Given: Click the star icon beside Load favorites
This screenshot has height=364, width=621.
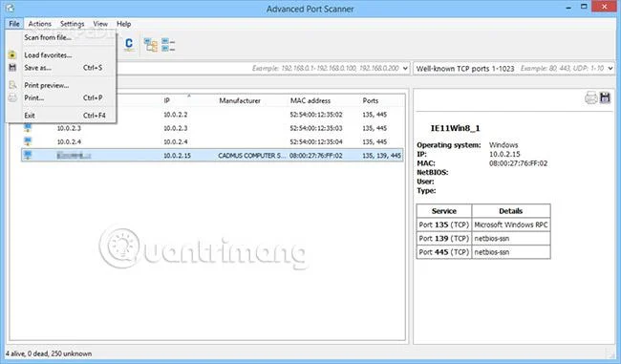Looking at the screenshot, I should tap(12, 55).
